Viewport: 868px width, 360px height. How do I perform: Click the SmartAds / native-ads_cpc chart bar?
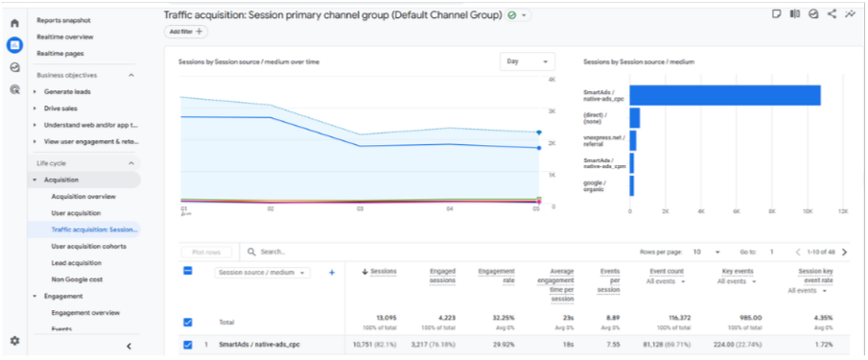(725, 95)
